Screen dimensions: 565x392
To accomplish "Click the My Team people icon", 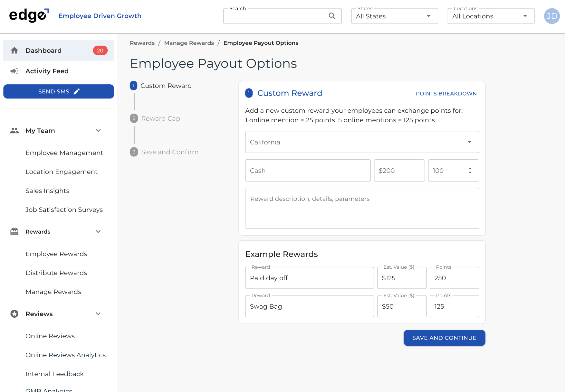I will [x=14, y=131].
